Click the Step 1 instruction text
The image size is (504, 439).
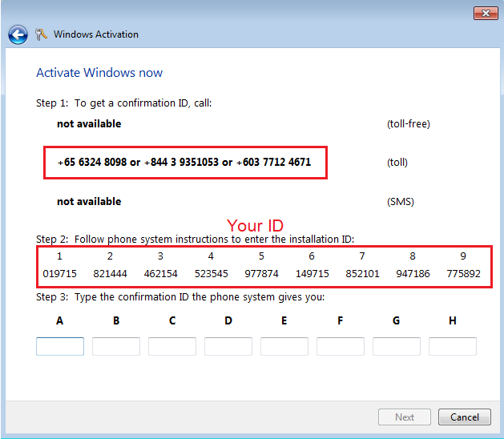pos(123,103)
